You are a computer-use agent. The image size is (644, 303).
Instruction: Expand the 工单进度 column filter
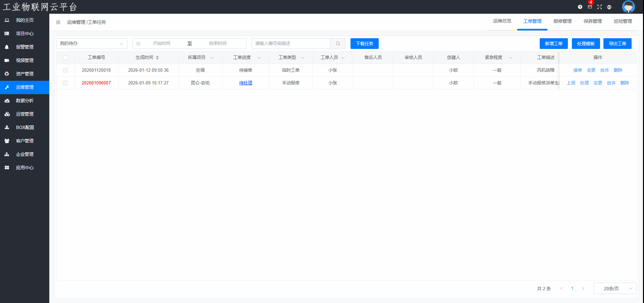click(x=259, y=58)
